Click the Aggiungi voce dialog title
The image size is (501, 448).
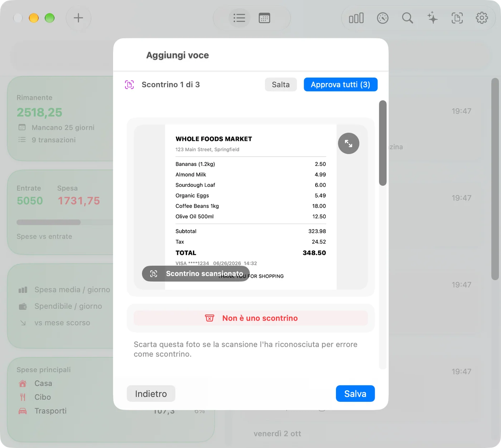177,55
